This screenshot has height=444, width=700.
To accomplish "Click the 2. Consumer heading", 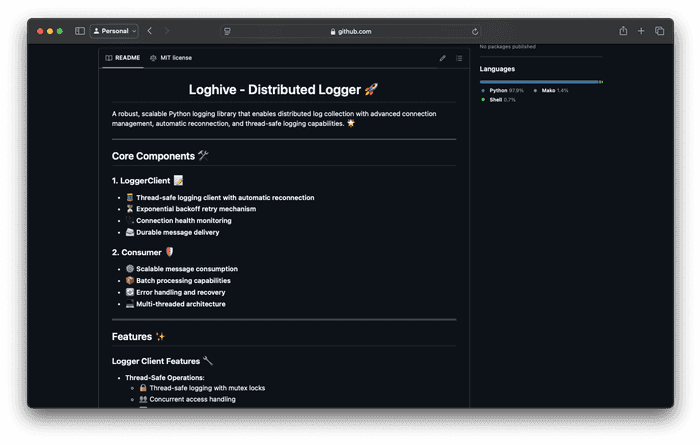I will (142, 252).
